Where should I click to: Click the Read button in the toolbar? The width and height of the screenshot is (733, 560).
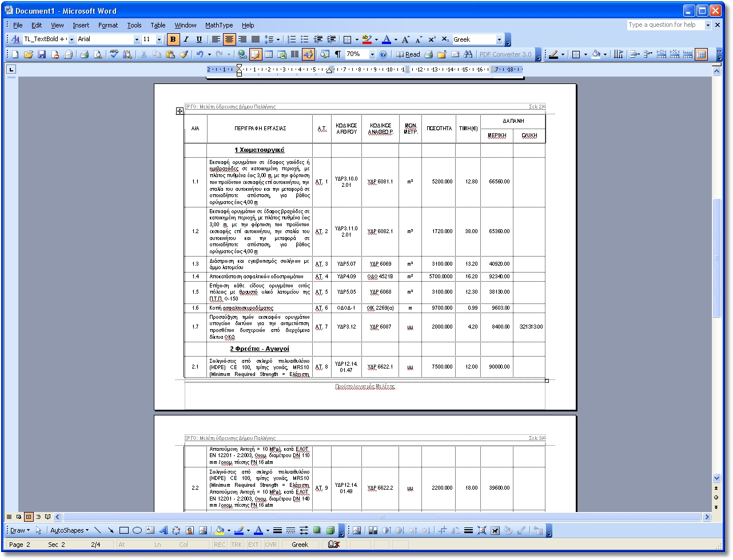(408, 55)
